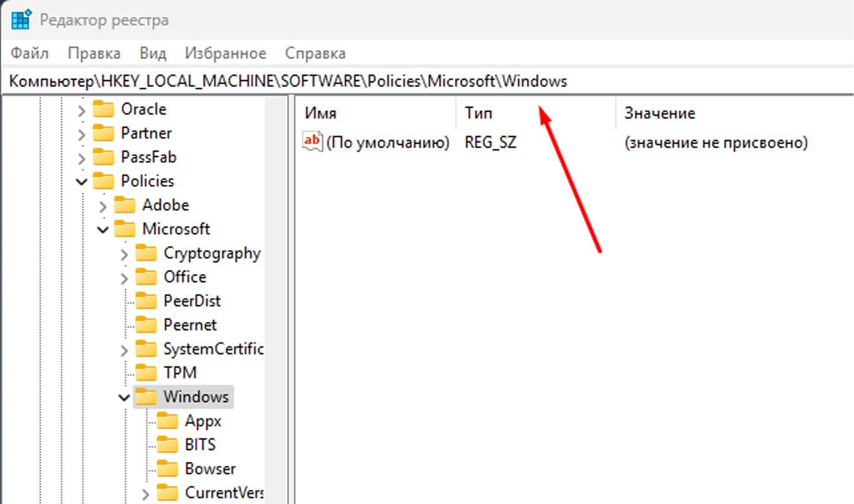Click the string value 'ab' icon
Image resolution: width=854 pixels, height=504 pixels.
pos(313,142)
